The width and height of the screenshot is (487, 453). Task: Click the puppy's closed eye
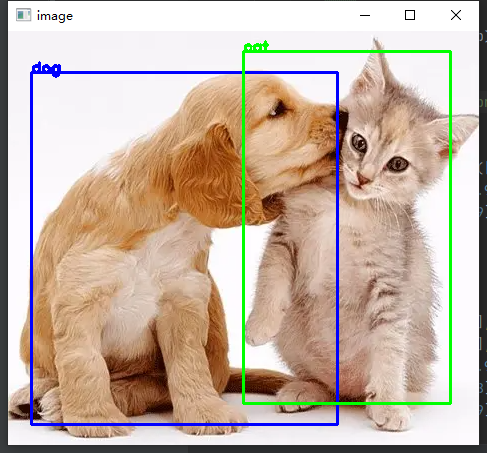pyautogui.click(x=277, y=110)
